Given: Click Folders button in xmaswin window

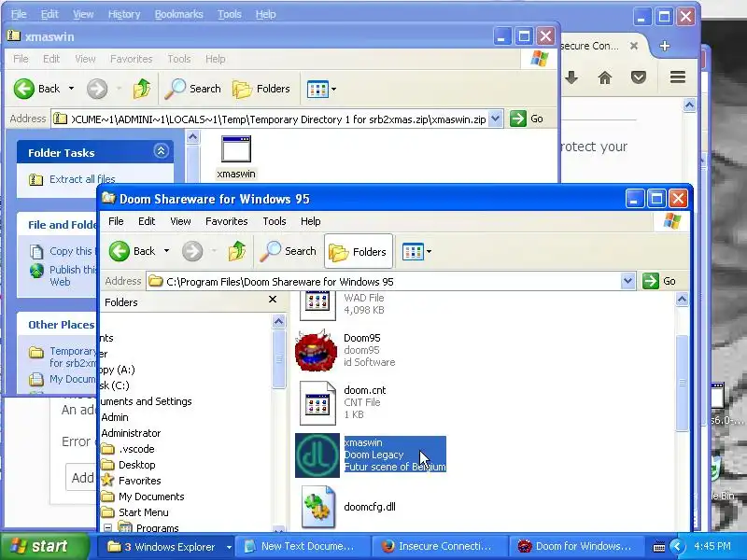Looking at the screenshot, I should pos(261,89).
